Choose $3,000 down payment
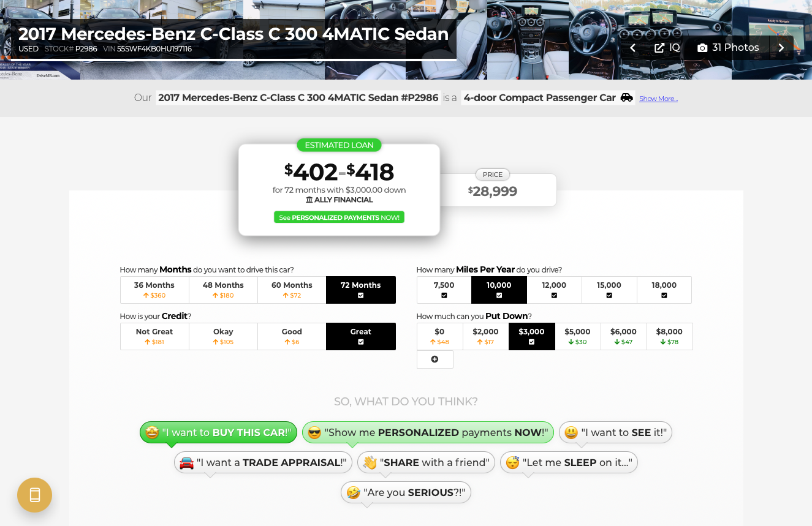 pyautogui.click(x=531, y=336)
